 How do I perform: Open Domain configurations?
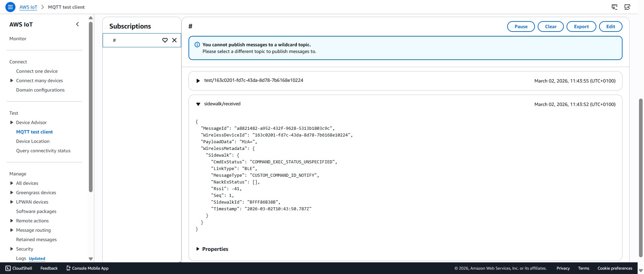40,90
